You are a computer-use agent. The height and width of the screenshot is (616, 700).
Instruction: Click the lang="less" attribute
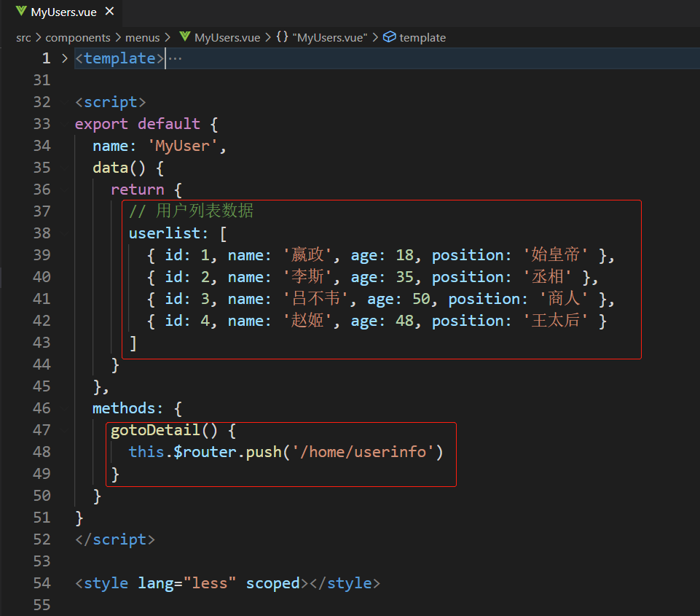186,583
